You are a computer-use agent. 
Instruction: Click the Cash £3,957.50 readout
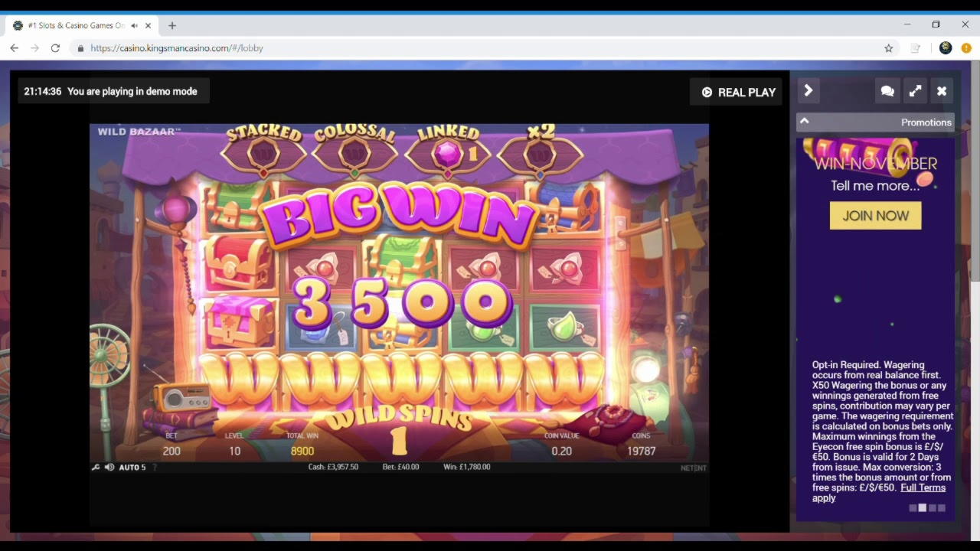(x=333, y=467)
